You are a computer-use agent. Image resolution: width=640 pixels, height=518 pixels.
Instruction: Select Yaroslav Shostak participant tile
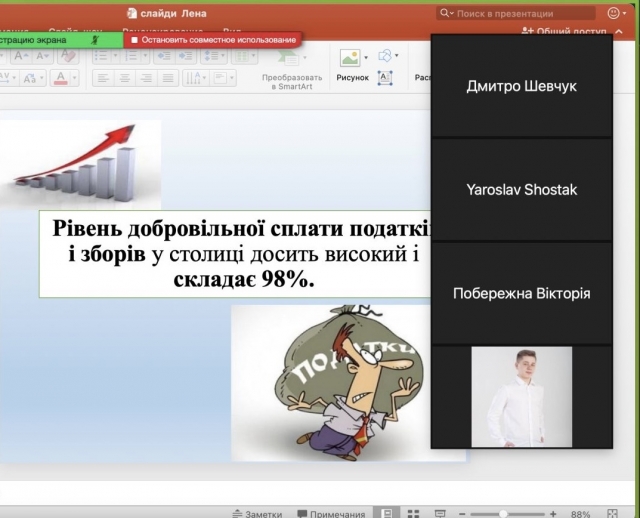[x=521, y=189]
